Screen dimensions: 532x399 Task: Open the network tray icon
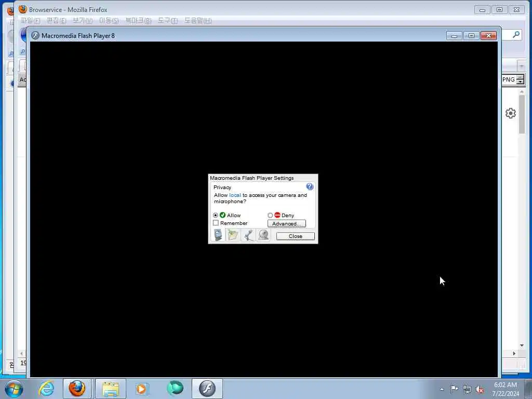[x=467, y=389]
